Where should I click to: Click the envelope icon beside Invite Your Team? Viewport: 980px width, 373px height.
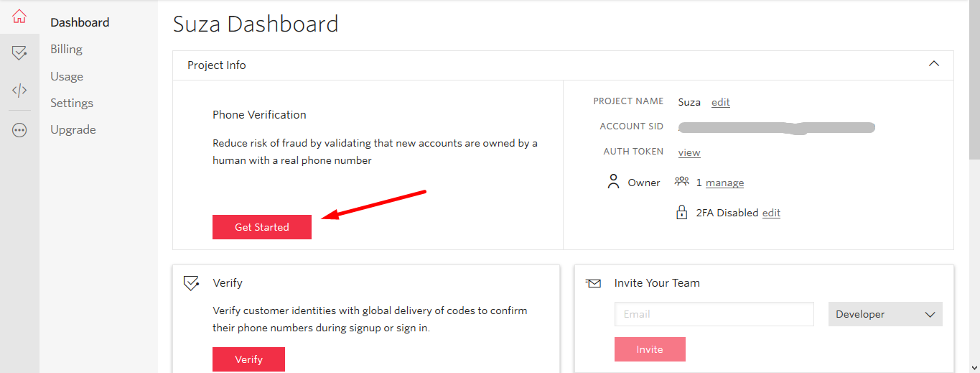click(593, 283)
